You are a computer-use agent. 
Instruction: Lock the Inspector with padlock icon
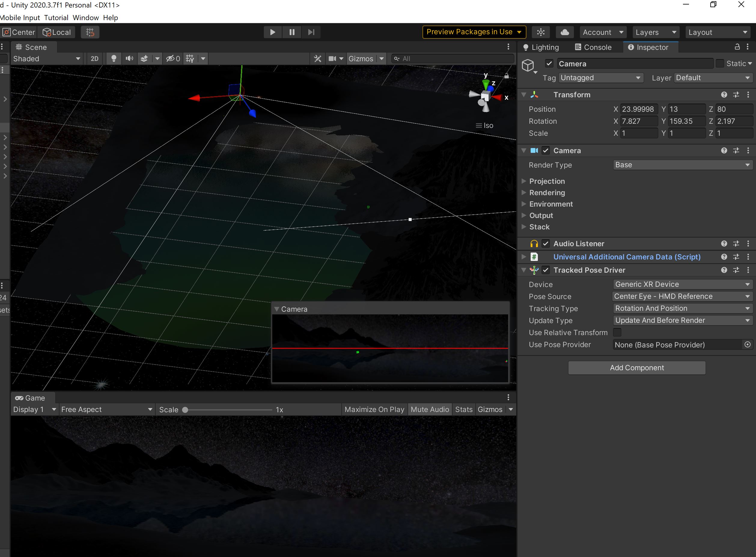point(737,47)
